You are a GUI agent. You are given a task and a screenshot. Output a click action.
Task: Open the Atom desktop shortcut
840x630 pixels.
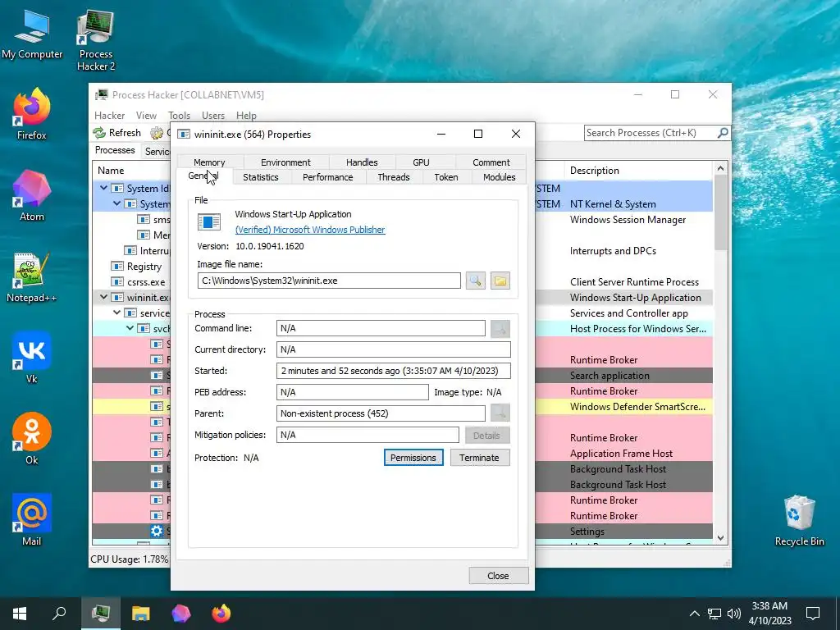click(32, 195)
